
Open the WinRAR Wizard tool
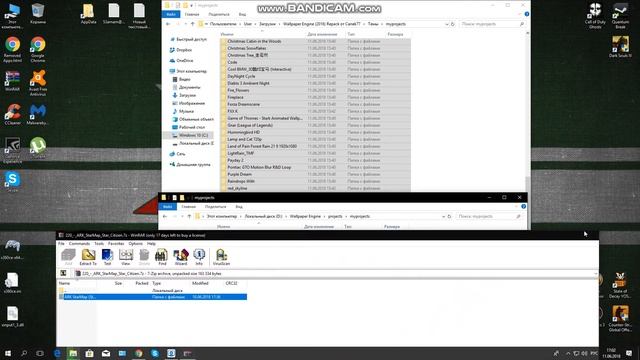[x=180, y=257]
